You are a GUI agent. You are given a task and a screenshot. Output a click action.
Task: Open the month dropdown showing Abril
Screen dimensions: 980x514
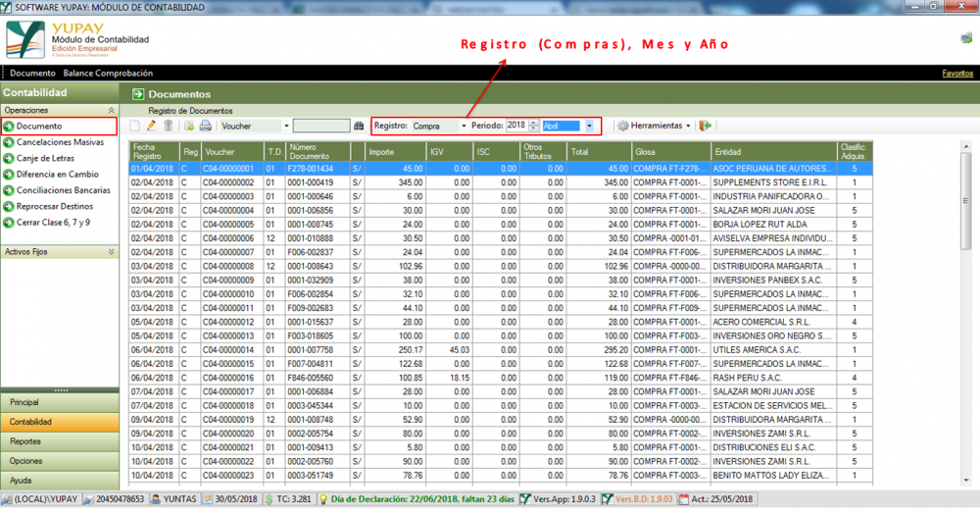point(589,126)
